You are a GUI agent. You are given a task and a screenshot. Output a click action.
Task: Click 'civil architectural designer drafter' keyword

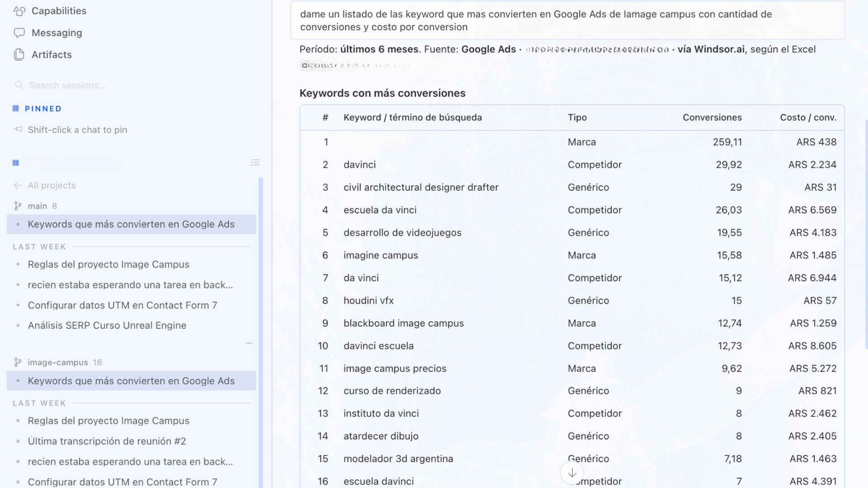421,187
